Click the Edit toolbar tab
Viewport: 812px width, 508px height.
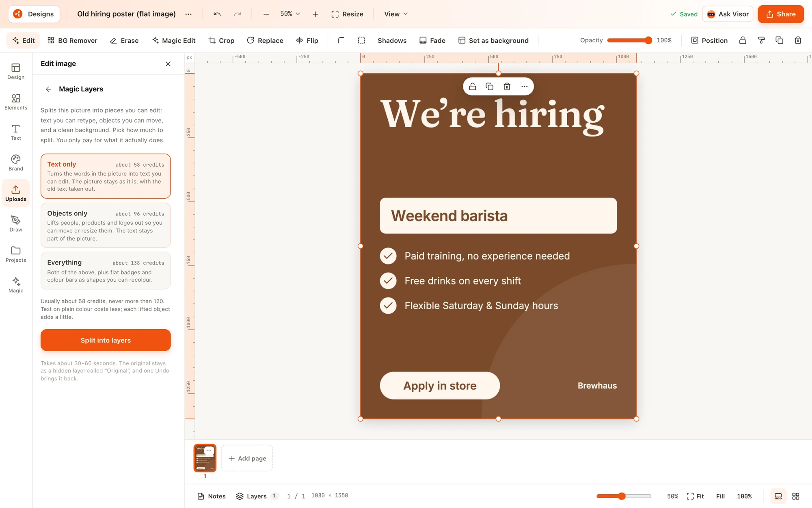point(24,40)
